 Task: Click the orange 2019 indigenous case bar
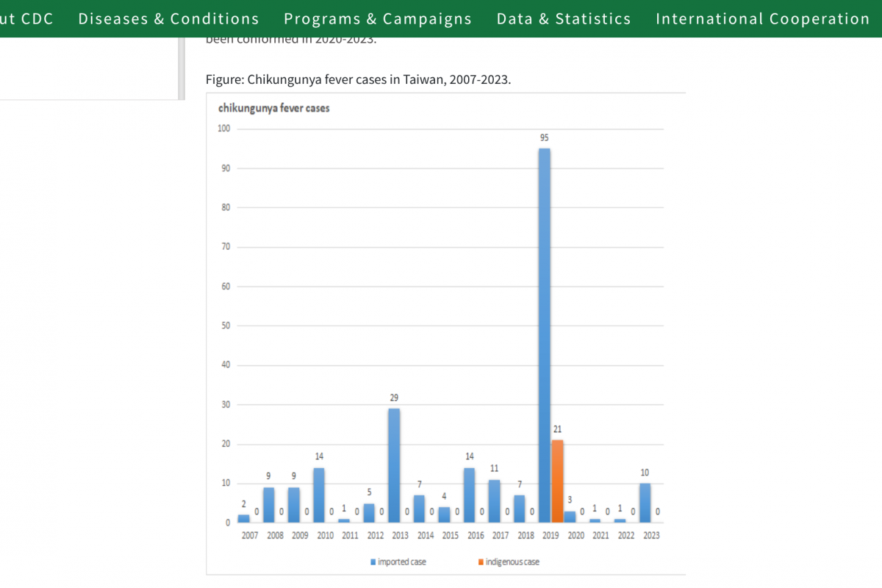click(x=557, y=481)
